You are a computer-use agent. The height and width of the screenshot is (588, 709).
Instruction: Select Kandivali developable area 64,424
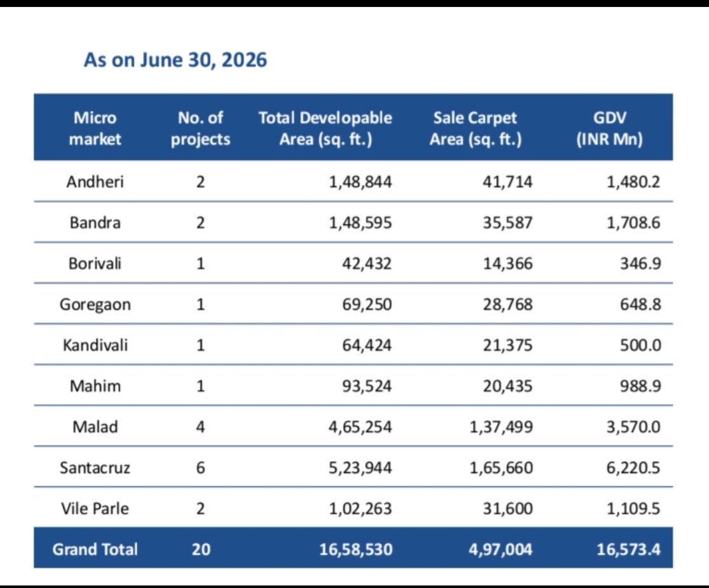pos(367,345)
